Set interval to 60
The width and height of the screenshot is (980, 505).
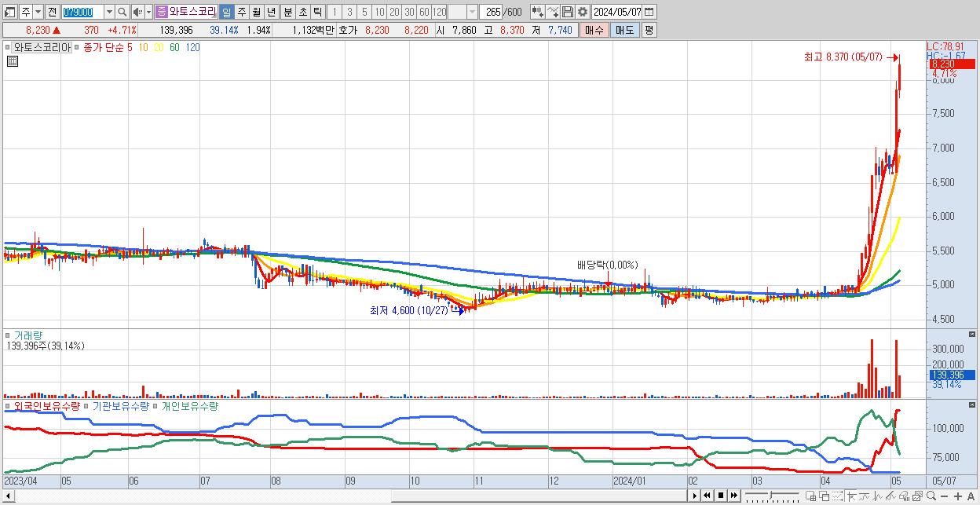(x=424, y=12)
